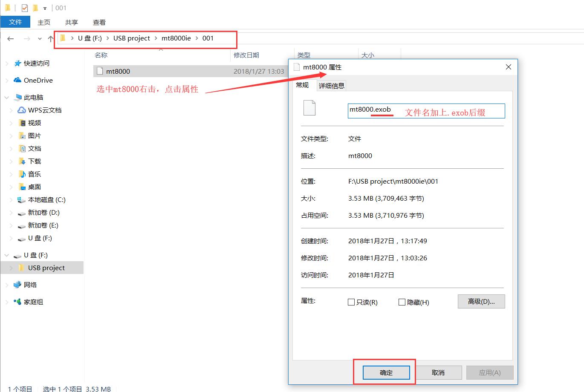Switch to the 查看 ribbon tab

(x=99, y=22)
